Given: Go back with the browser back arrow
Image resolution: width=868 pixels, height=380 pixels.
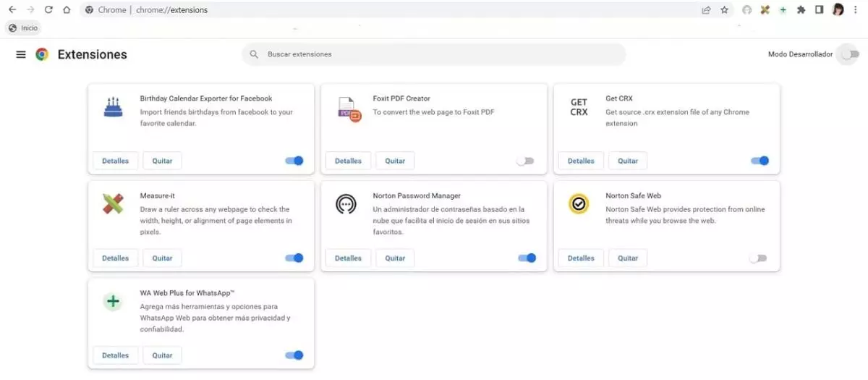Looking at the screenshot, I should click(12, 10).
